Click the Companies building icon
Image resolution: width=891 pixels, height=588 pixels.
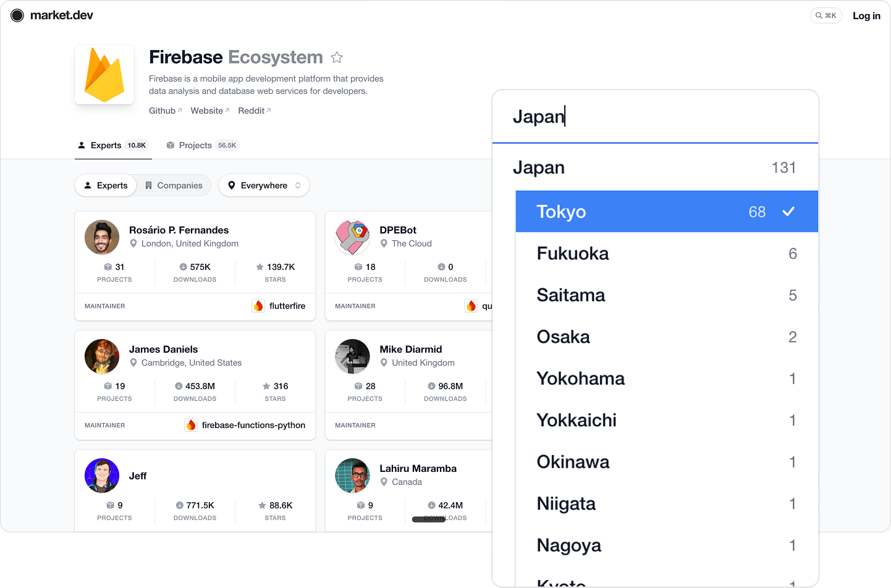coord(148,185)
